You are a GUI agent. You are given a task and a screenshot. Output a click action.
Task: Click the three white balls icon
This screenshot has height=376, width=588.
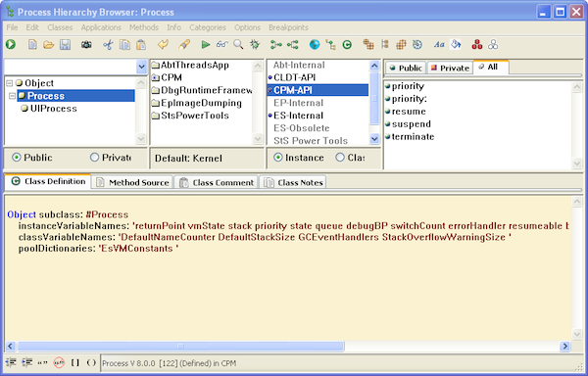click(493, 45)
